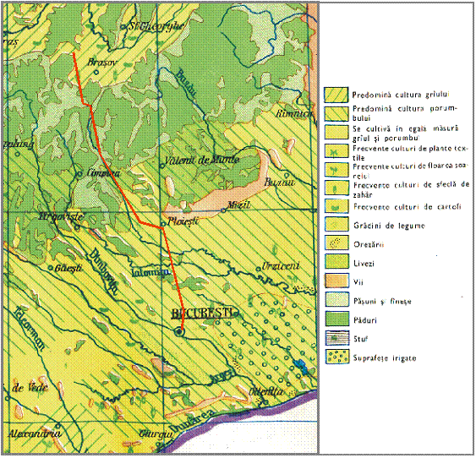Click the Brașov town marker

(x=96, y=73)
